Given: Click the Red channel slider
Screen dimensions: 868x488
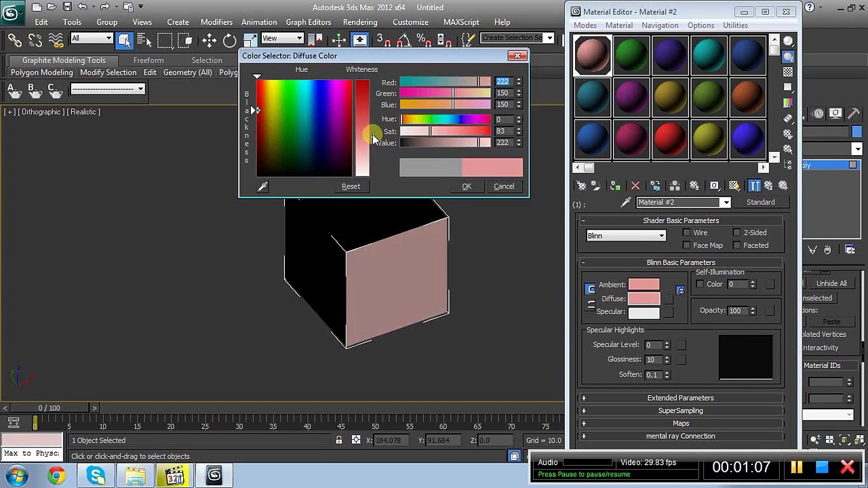Looking at the screenshot, I should 445,82.
